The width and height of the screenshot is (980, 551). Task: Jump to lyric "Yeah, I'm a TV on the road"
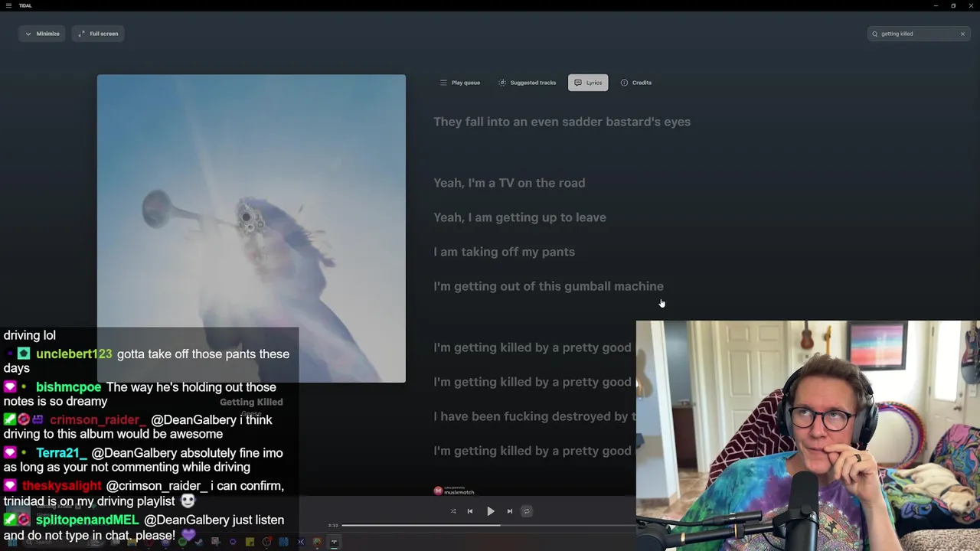point(509,183)
